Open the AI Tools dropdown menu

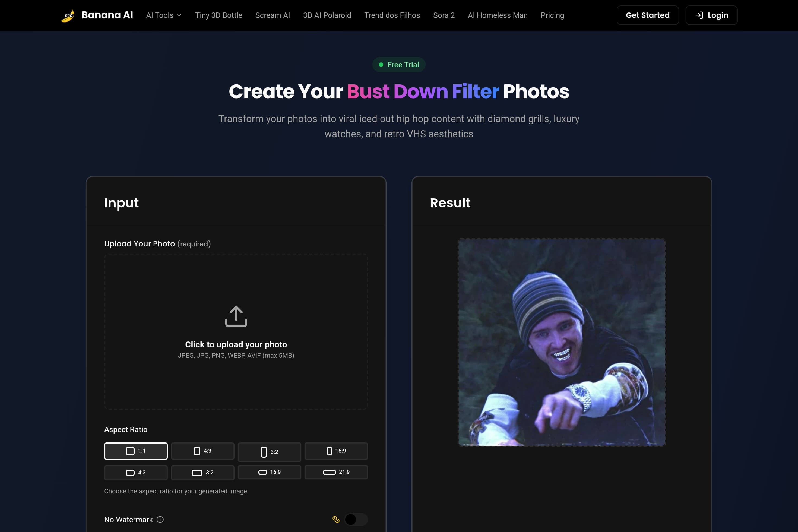(163, 15)
